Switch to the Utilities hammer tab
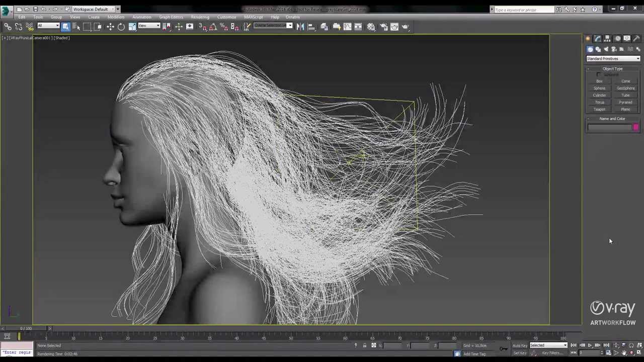The image size is (644, 362). pyautogui.click(x=636, y=39)
